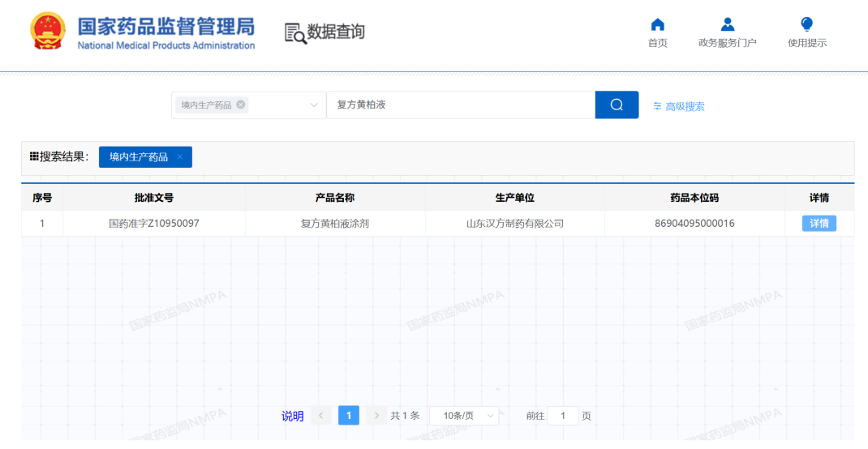This screenshot has width=868, height=449.
Task: Click the search keyword field with 复方黄柏液
Action: 460,105
